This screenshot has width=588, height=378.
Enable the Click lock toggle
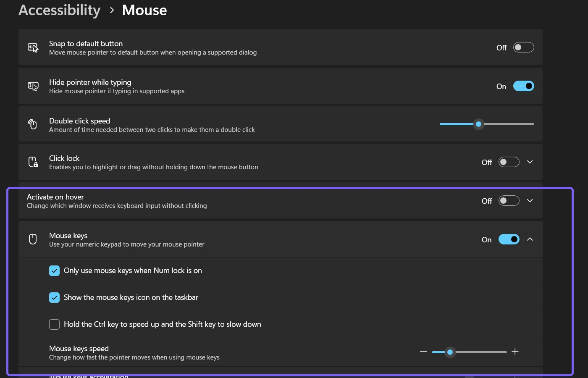click(x=509, y=162)
